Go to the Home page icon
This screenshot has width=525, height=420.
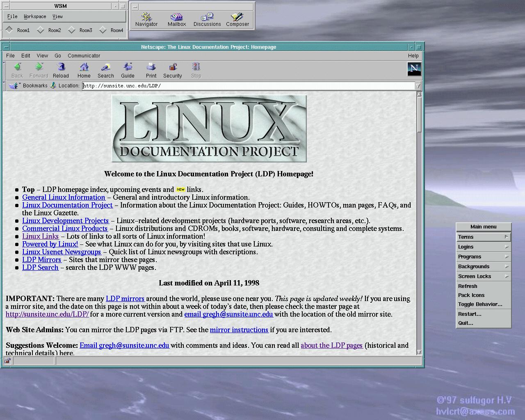pos(84,67)
